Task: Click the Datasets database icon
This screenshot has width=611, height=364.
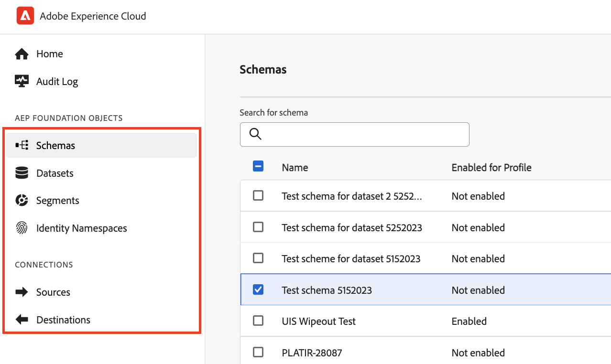Action: click(x=22, y=173)
